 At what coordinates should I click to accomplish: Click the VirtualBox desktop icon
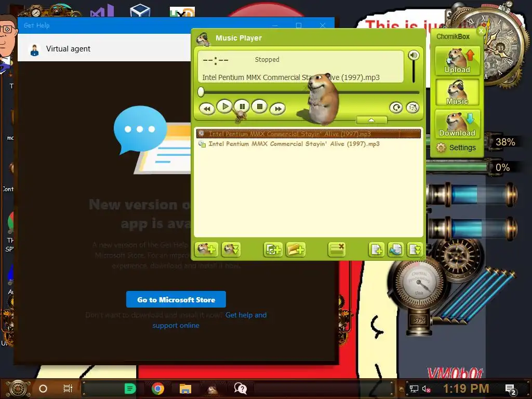(x=140, y=10)
